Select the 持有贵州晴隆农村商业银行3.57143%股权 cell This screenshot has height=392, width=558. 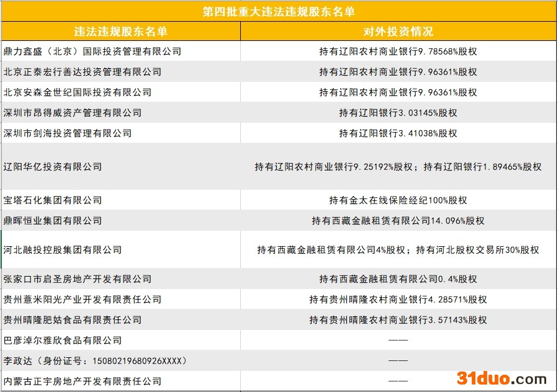398,320
